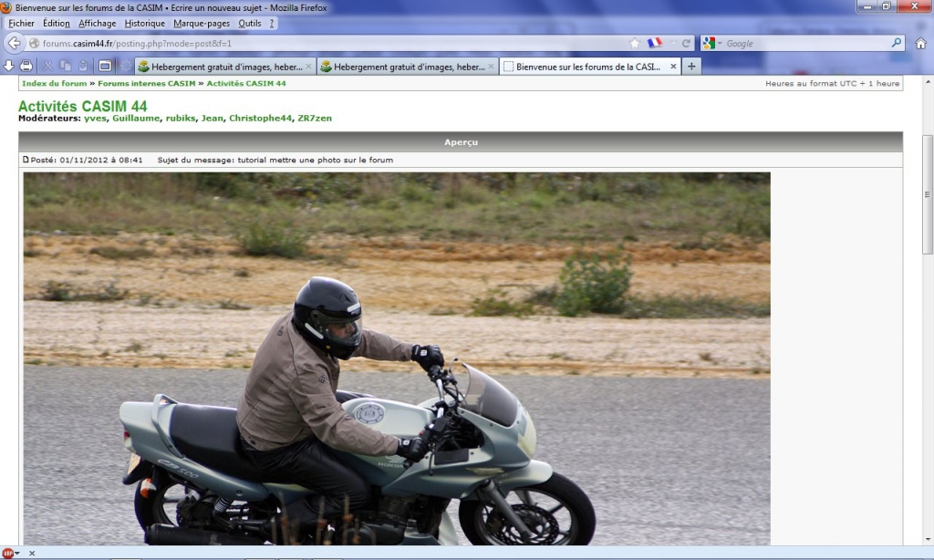Open the Index du forum link
The height and width of the screenshot is (560, 934).
point(54,83)
